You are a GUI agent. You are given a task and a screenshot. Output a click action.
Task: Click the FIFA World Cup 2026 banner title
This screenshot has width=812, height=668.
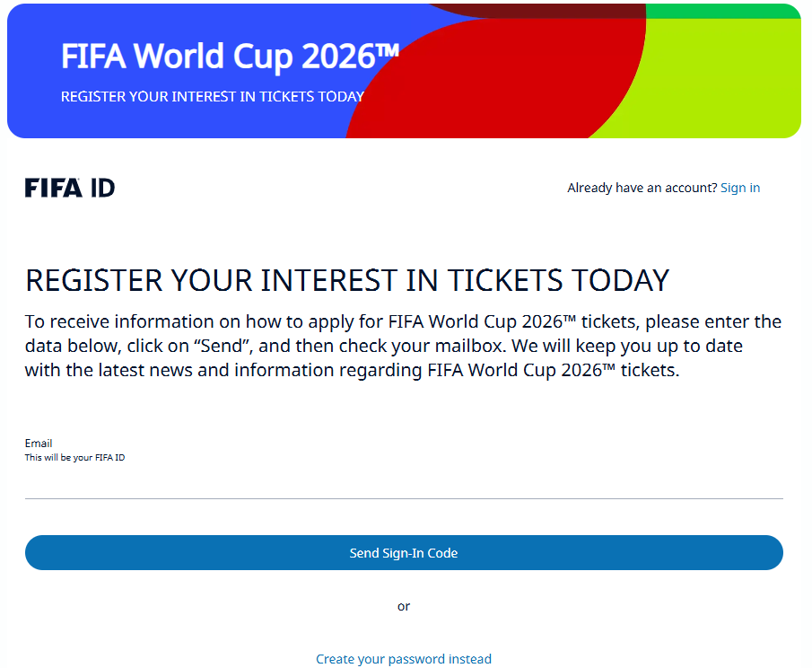230,57
